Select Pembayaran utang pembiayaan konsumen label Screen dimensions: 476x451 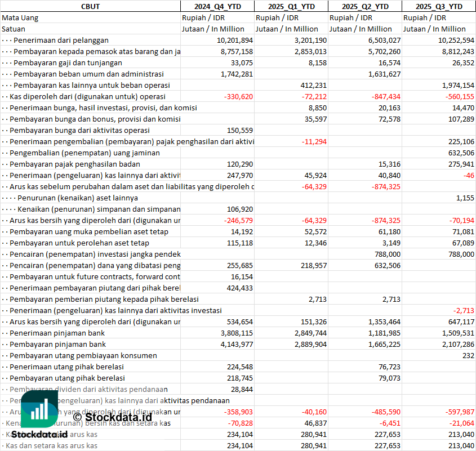tap(83, 356)
